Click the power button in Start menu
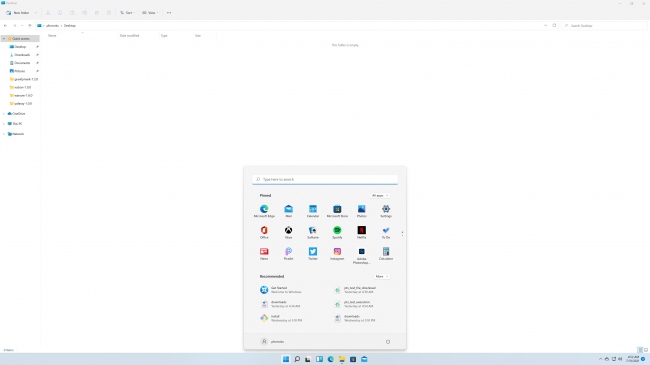The width and height of the screenshot is (650, 365). pyautogui.click(x=388, y=342)
